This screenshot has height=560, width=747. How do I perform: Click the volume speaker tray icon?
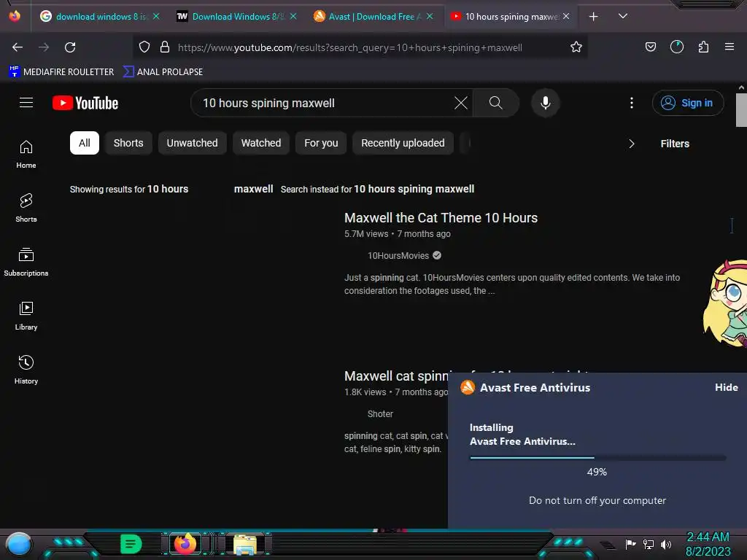pos(665,544)
